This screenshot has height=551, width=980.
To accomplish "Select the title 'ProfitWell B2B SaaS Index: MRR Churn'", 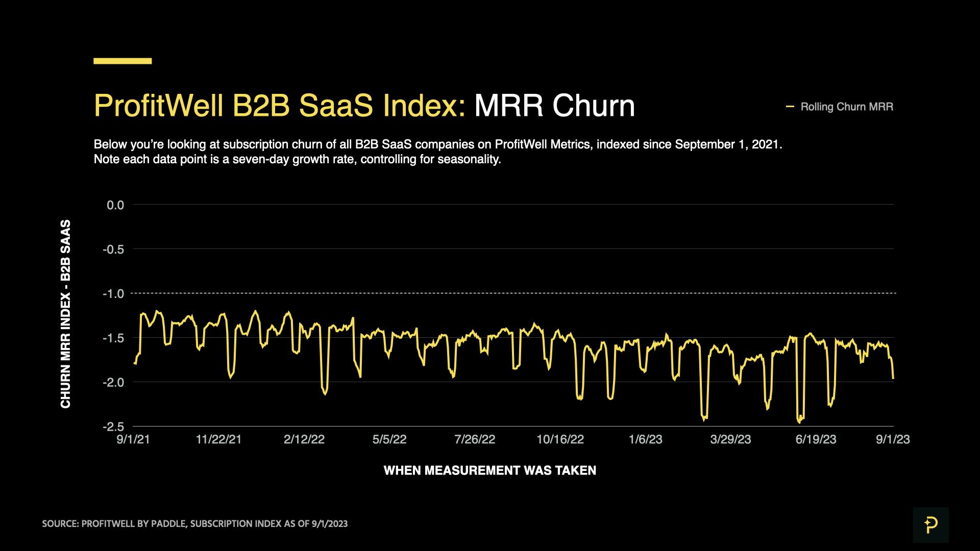I will point(364,105).
